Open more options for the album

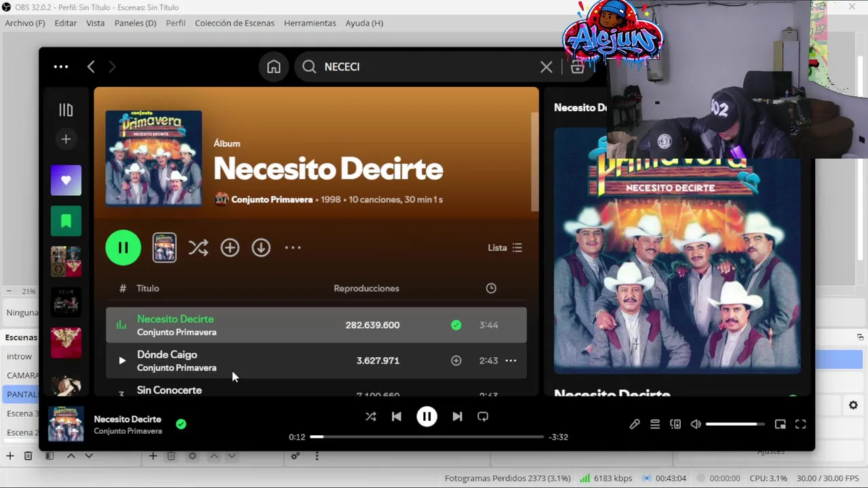coord(293,247)
